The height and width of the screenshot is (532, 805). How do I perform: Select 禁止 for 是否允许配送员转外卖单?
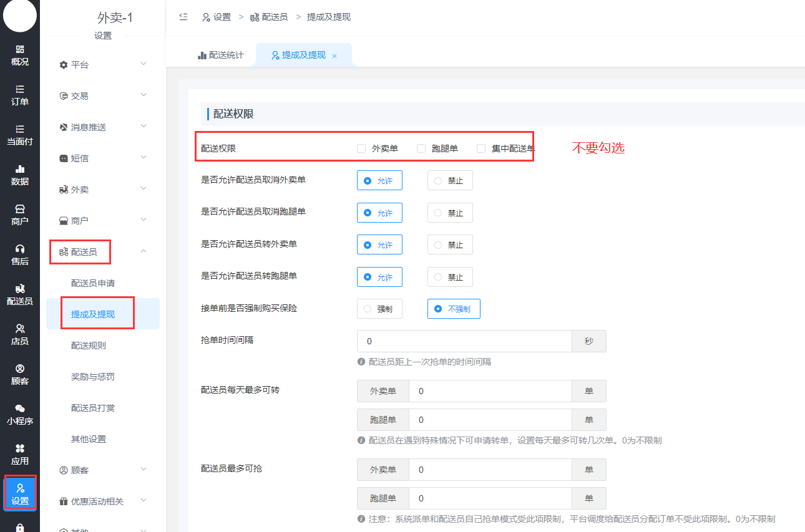450,245
